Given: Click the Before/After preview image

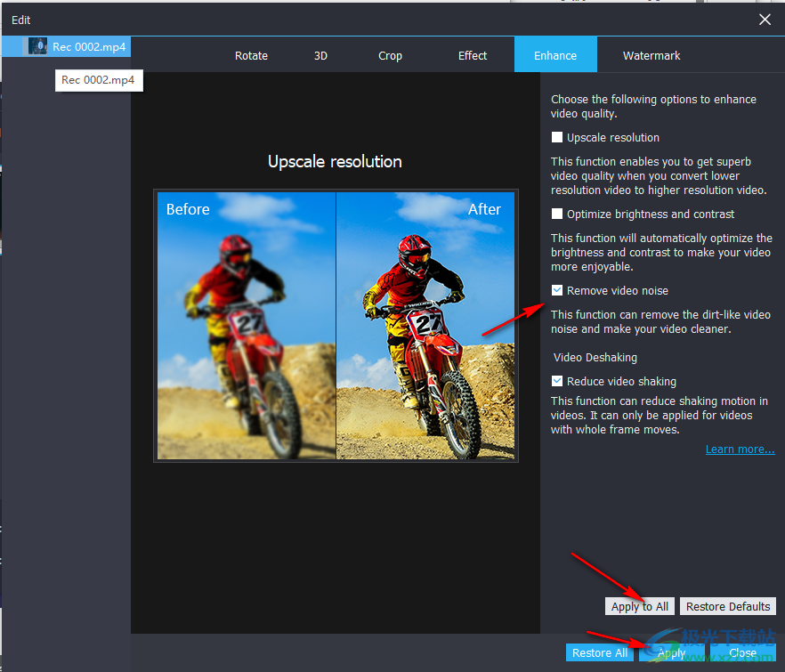Looking at the screenshot, I should coord(336,326).
